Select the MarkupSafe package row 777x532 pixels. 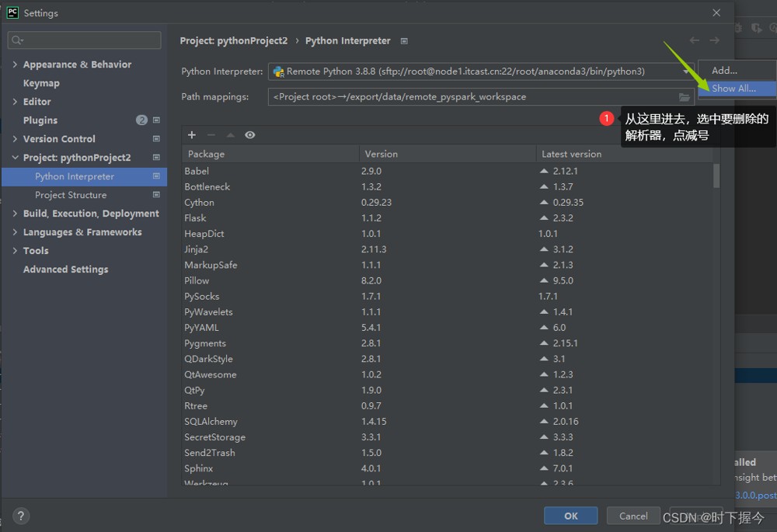448,265
